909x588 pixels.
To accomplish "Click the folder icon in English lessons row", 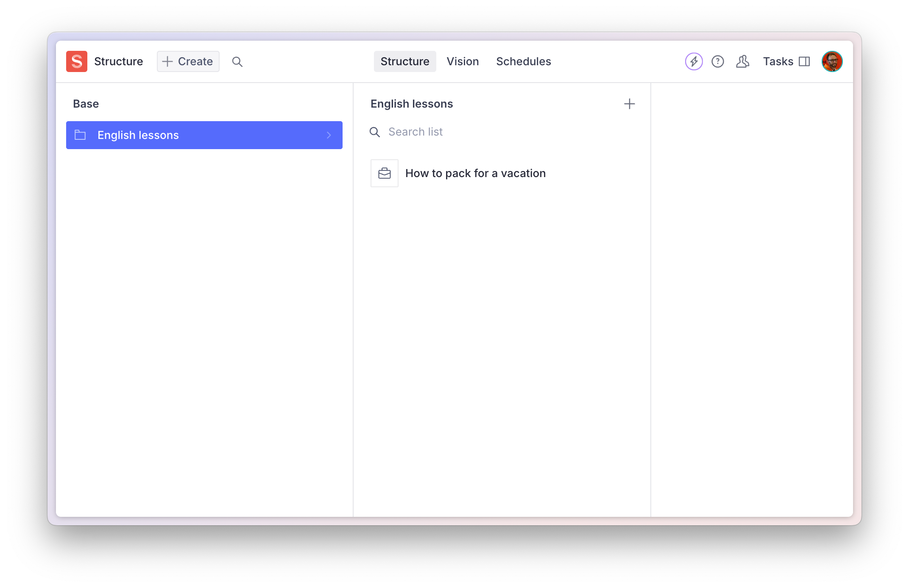I will 80,135.
